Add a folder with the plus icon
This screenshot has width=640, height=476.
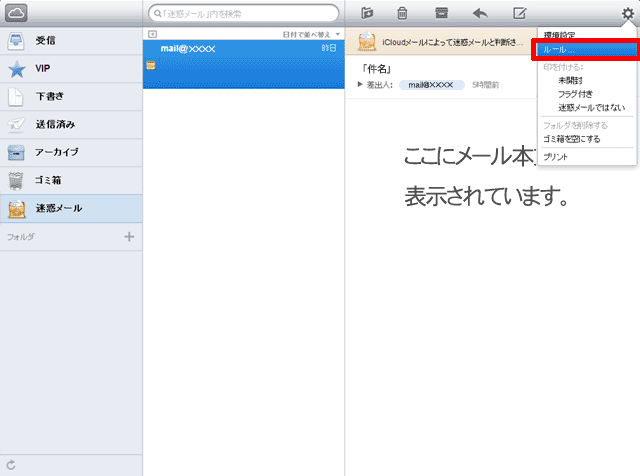click(128, 237)
